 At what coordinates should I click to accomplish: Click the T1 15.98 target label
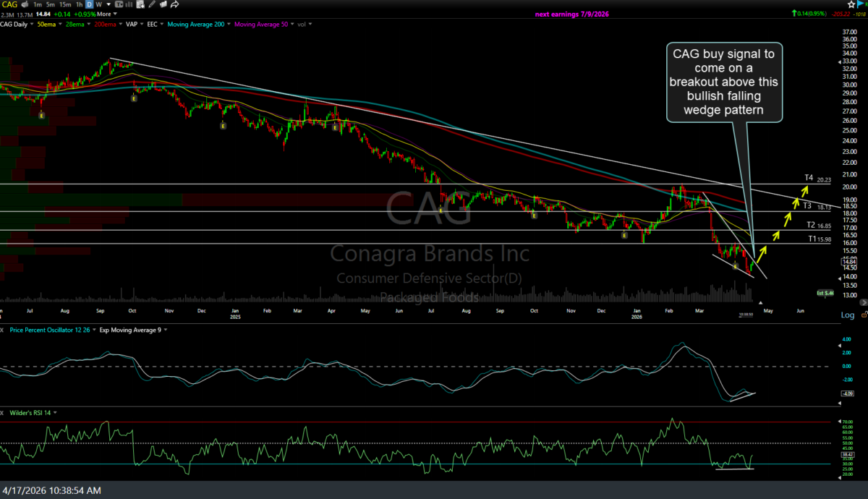pos(820,239)
